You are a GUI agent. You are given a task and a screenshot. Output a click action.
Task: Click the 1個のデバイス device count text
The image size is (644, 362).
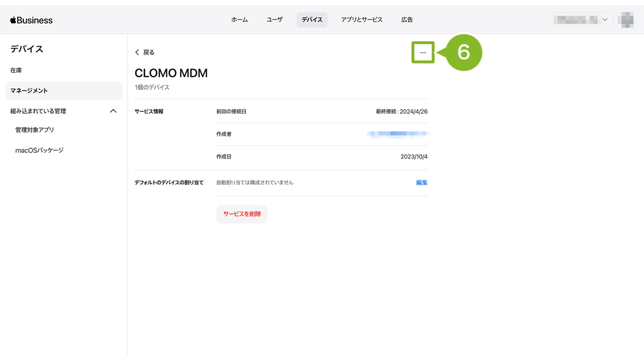pos(152,87)
